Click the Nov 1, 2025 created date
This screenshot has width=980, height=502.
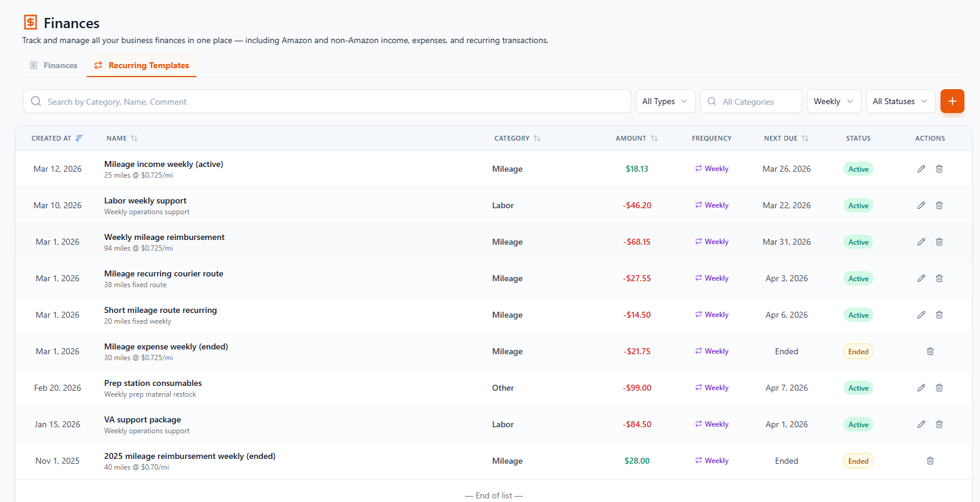(57, 461)
